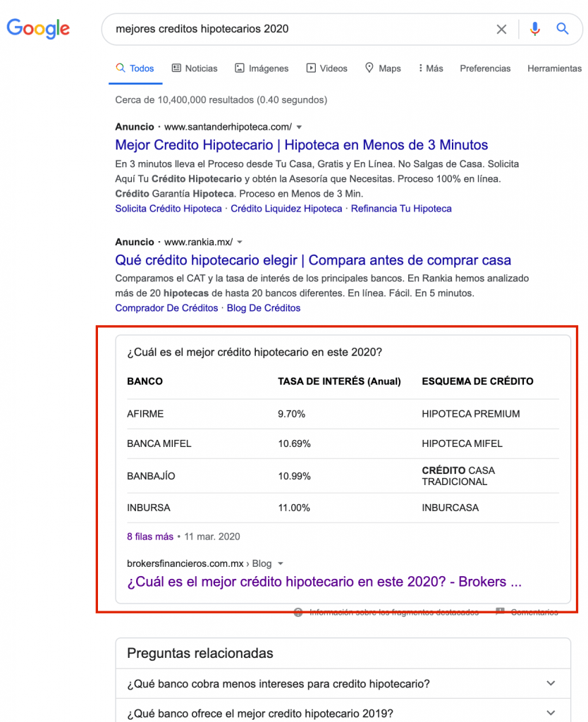The width and height of the screenshot is (588, 722).
Task: Open Preferencias
Action: tap(485, 68)
